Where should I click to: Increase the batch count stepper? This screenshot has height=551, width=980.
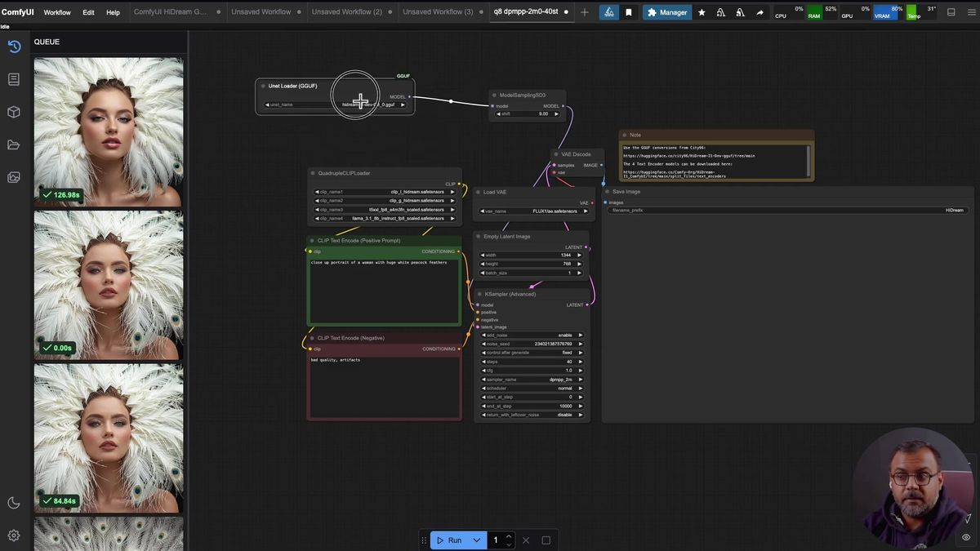click(x=509, y=536)
